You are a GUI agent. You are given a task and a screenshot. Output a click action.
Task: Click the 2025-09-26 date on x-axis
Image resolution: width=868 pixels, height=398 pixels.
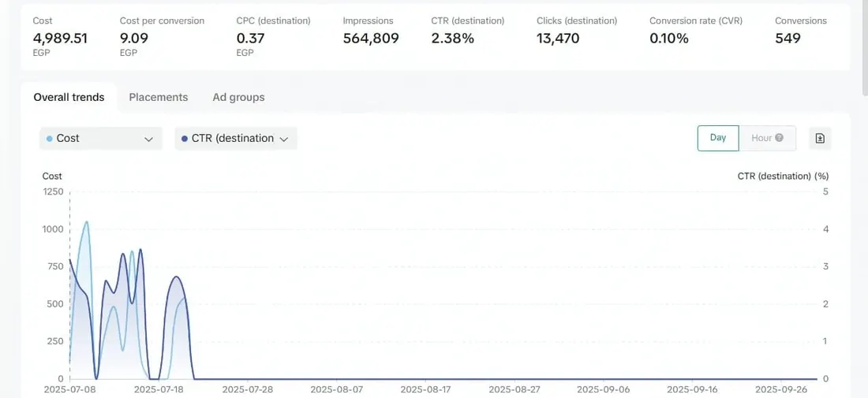pos(781,389)
